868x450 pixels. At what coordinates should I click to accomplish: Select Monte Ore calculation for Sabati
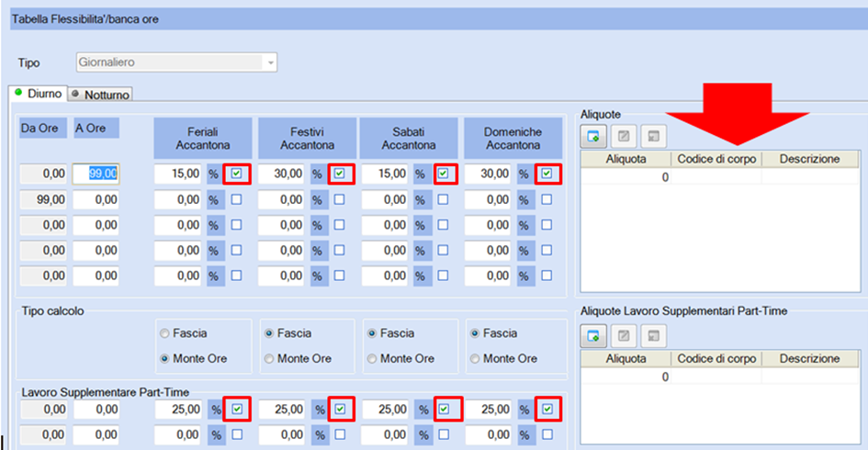coord(400,359)
